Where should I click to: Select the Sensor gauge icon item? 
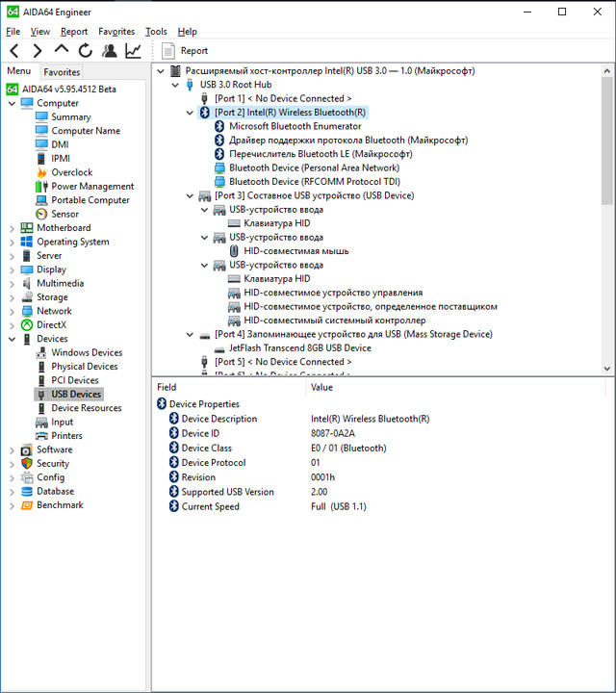click(41, 214)
